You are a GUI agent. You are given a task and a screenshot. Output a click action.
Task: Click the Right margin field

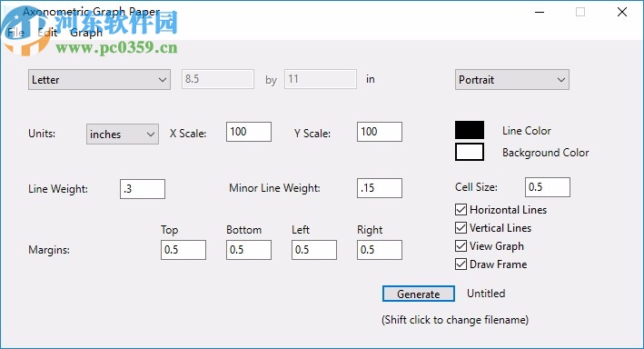pyautogui.click(x=379, y=250)
